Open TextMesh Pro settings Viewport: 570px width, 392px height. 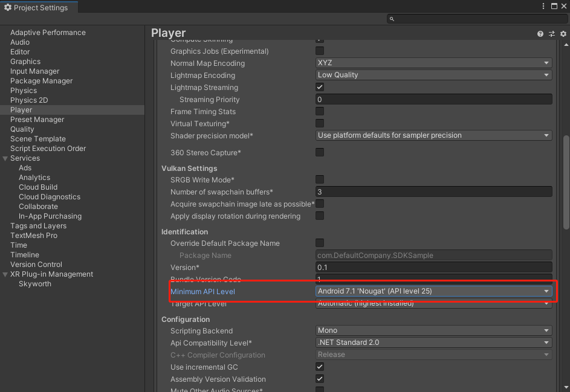point(34,236)
